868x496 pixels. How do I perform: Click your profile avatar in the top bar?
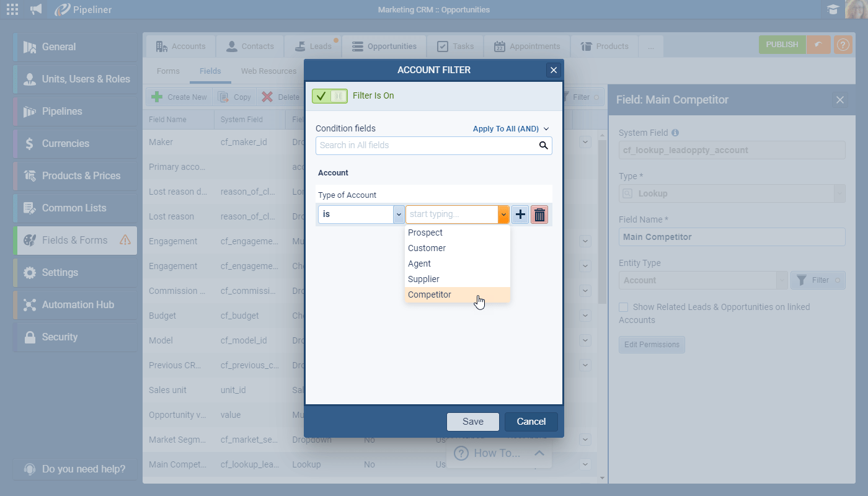tap(854, 9)
